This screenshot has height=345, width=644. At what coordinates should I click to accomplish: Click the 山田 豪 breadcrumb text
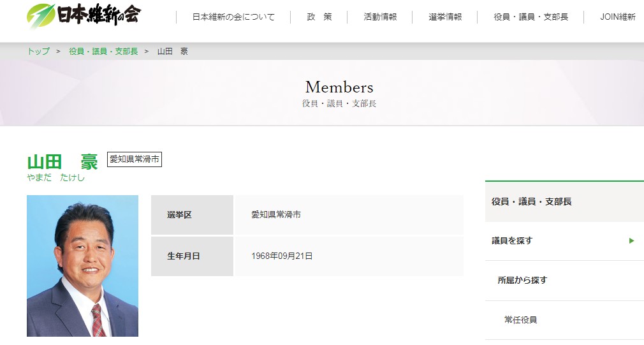[x=173, y=52]
